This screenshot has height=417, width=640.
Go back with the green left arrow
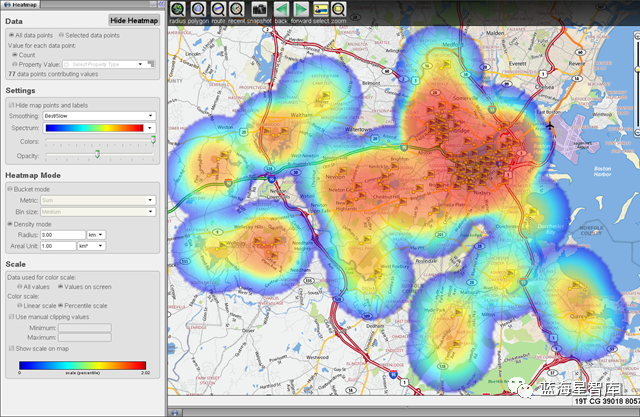click(x=281, y=10)
